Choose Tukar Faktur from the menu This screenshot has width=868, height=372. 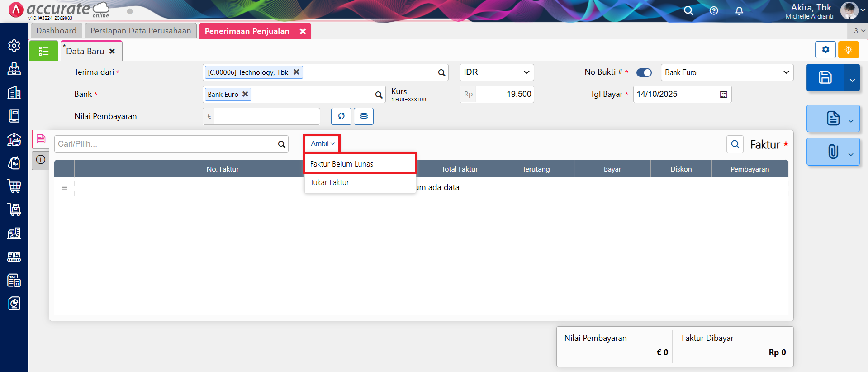tap(330, 182)
